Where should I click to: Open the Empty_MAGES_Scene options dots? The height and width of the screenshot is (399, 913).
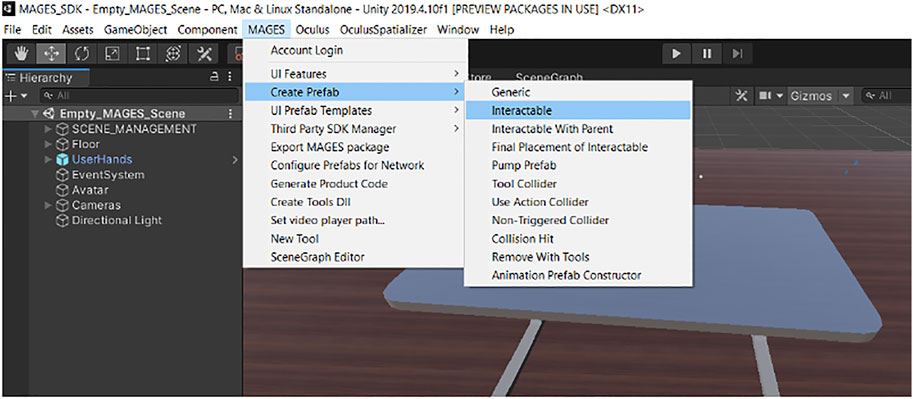[x=231, y=114]
